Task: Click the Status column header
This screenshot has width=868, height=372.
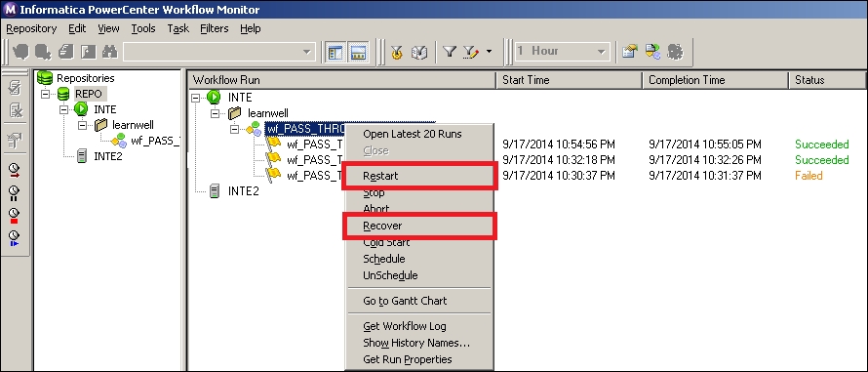Action: tap(828, 80)
